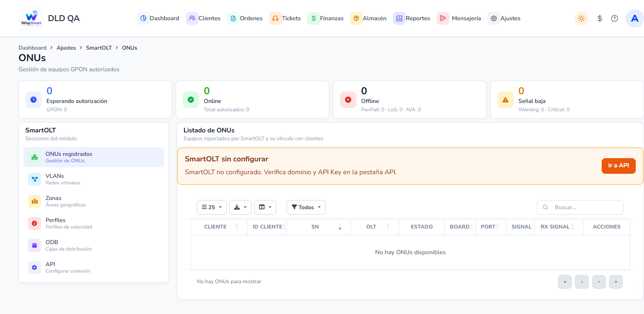Expand the 25 rows per page dropdown

click(x=212, y=207)
